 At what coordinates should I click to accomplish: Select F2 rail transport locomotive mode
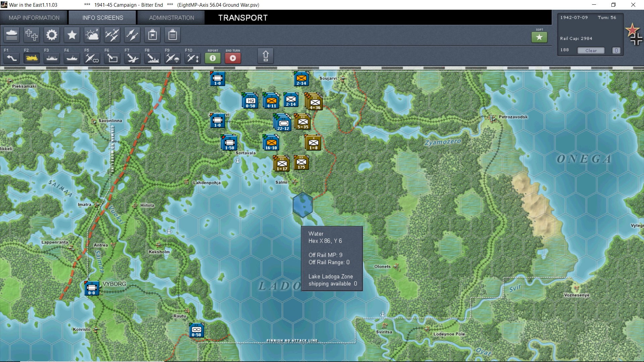32,58
